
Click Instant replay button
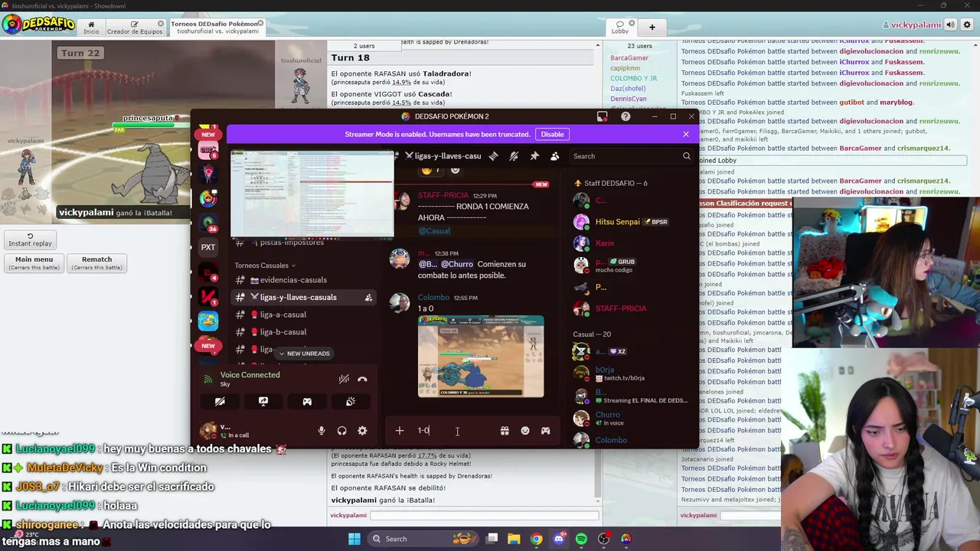point(31,240)
